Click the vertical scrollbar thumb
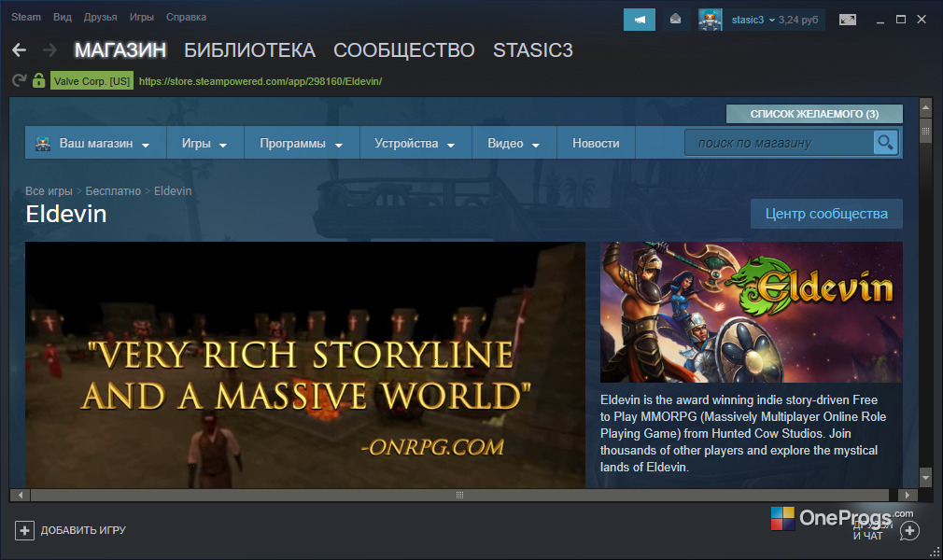 click(x=925, y=131)
